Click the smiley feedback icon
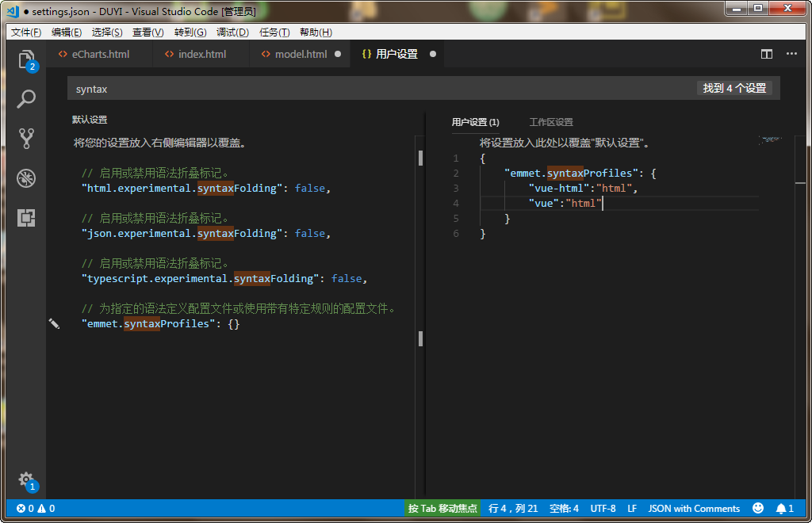Viewport: 812px width, 523px height. tap(758, 508)
